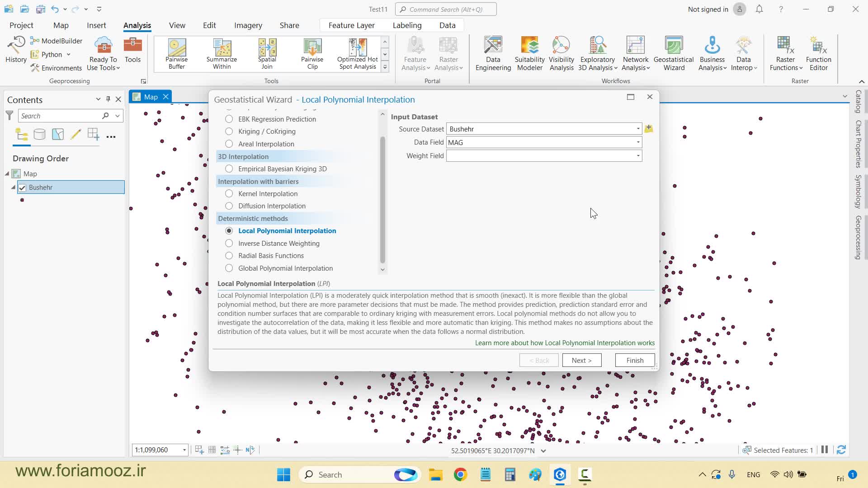
Task: Select the Kernel Interpolation option
Action: 229,193
